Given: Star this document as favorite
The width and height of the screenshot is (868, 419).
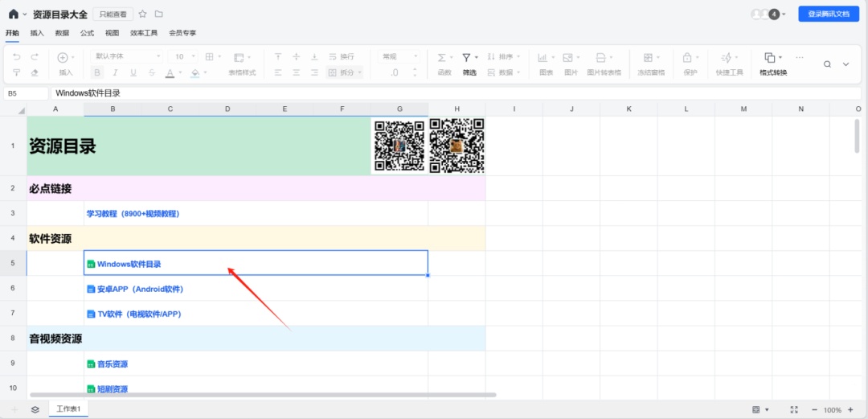Looking at the screenshot, I should (x=142, y=14).
